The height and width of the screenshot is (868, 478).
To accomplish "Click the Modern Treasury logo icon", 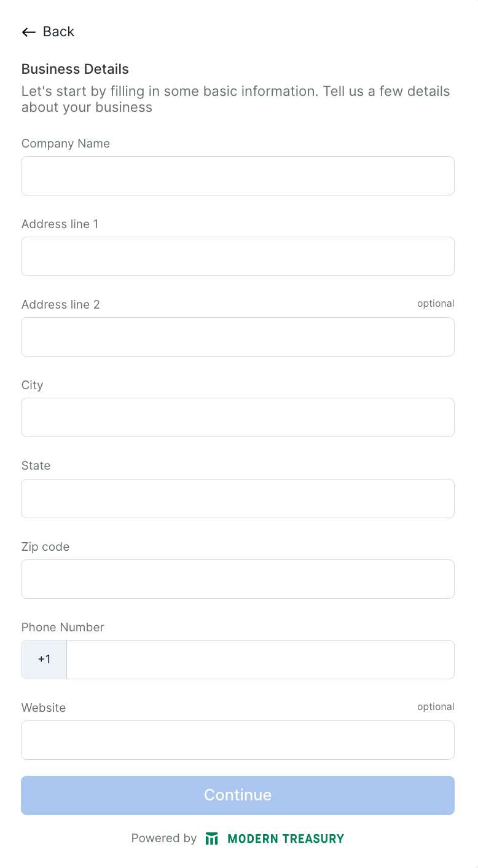I will [211, 838].
